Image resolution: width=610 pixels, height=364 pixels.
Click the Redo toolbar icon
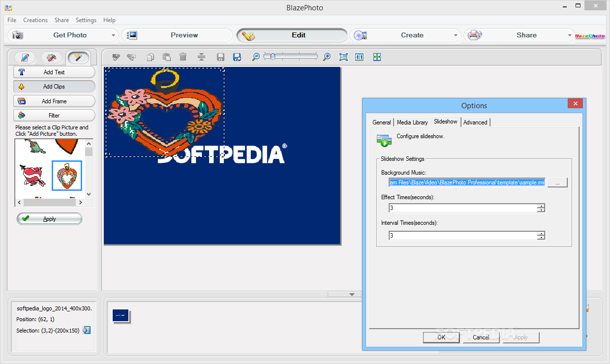(131, 57)
